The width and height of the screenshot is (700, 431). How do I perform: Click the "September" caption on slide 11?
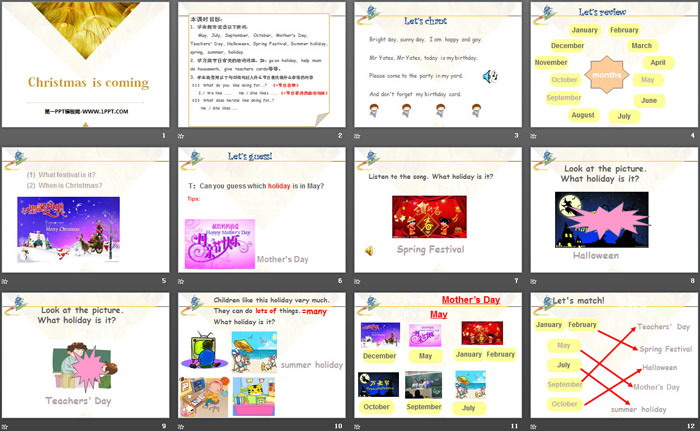[423, 406]
